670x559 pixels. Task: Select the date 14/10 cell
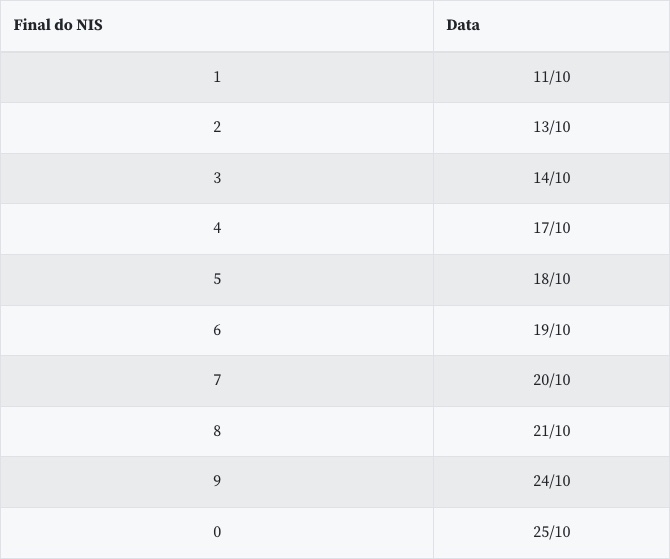pyautogui.click(x=551, y=178)
